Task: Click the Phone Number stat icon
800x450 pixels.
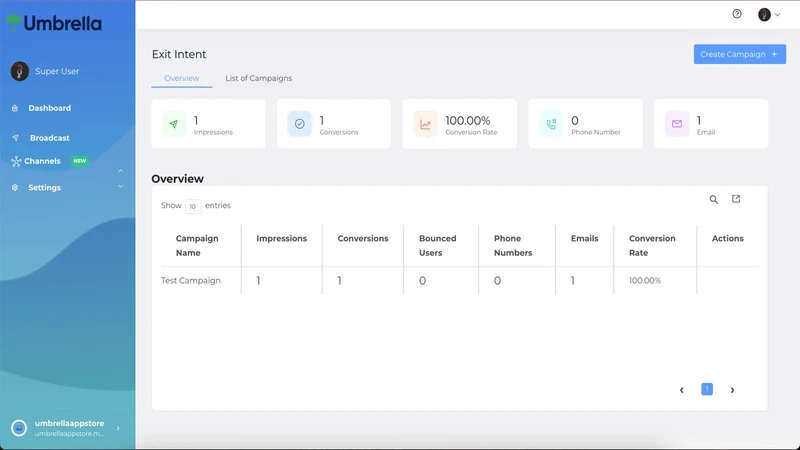Action: 551,124
